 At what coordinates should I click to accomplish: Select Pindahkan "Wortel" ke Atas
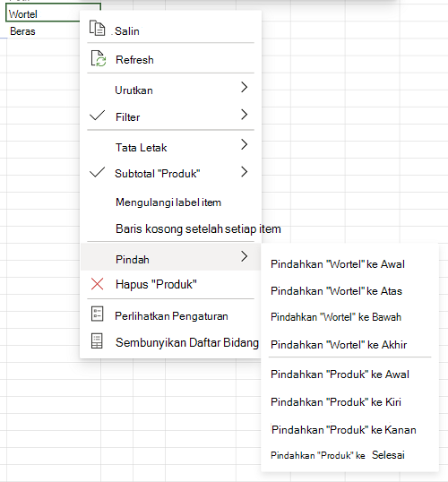click(x=349, y=290)
